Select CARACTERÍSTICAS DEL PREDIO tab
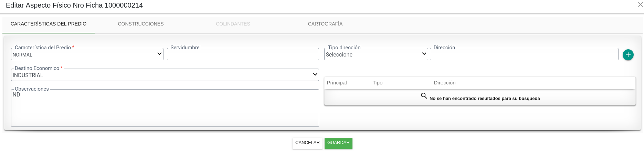Viewport: 644px width, 153px height. point(49,24)
